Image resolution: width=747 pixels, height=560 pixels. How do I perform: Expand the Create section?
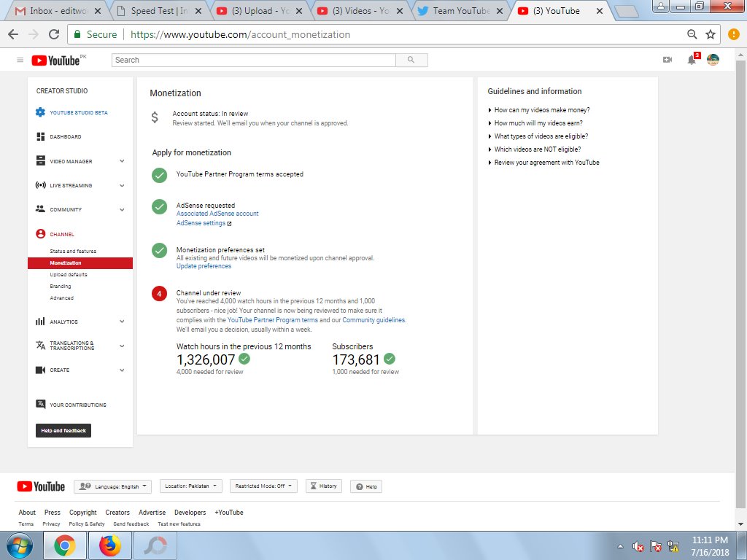(x=122, y=370)
